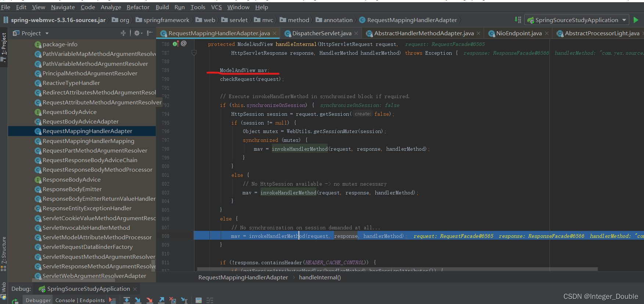Click springframework breadcrumb folder

click(162, 20)
